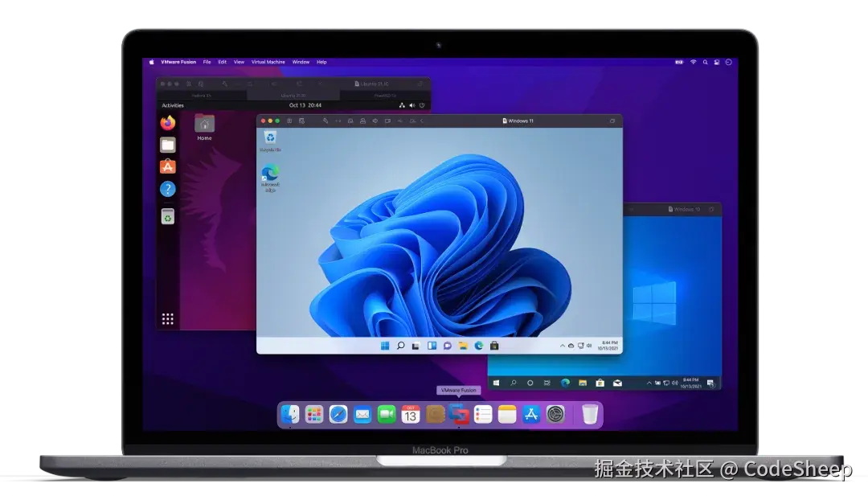Open System Preferences in the macOS Dock
The image size is (868, 496).
(x=555, y=414)
